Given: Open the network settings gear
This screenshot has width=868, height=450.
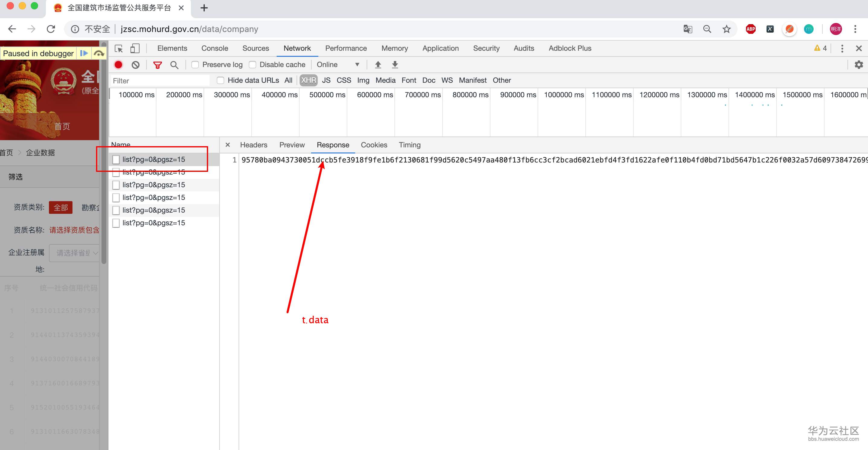Looking at the screenshot, I should tap(859, 65).
